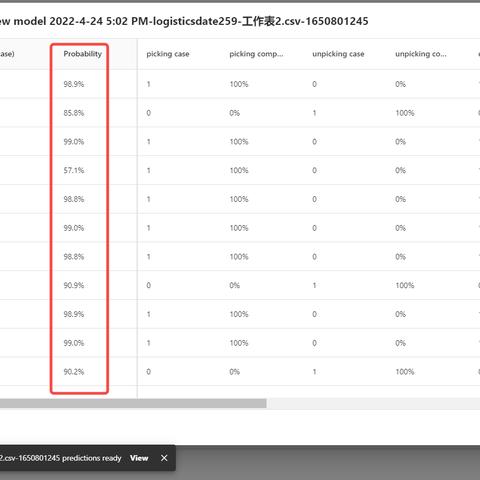This screenshot has height=480, width=480.
Task: Click the Probability column header
Action: point(82,54)
